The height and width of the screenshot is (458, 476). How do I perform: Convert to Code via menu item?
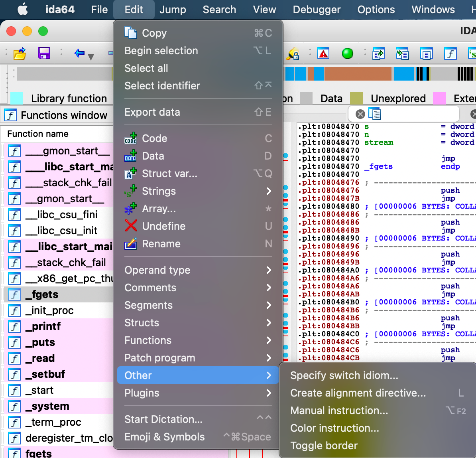tap(198, 138)
